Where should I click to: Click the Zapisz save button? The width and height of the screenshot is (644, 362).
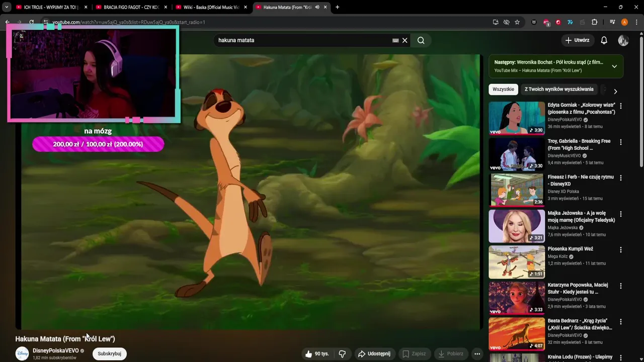click(x=415, y=353)
